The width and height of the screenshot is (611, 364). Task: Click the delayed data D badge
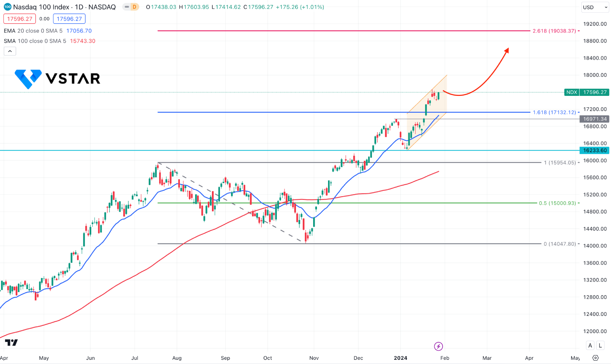click(134, 7)
